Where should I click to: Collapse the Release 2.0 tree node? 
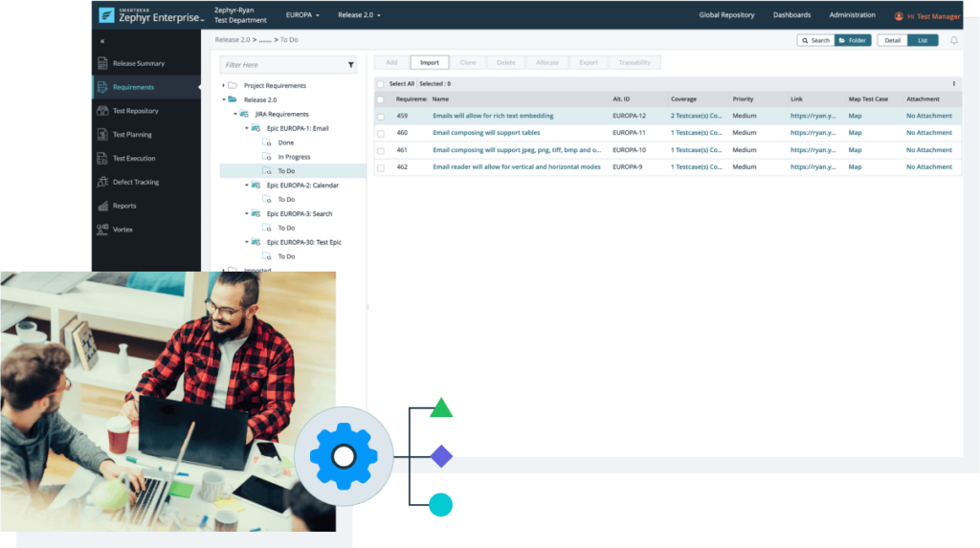click(x=224, y=99)
